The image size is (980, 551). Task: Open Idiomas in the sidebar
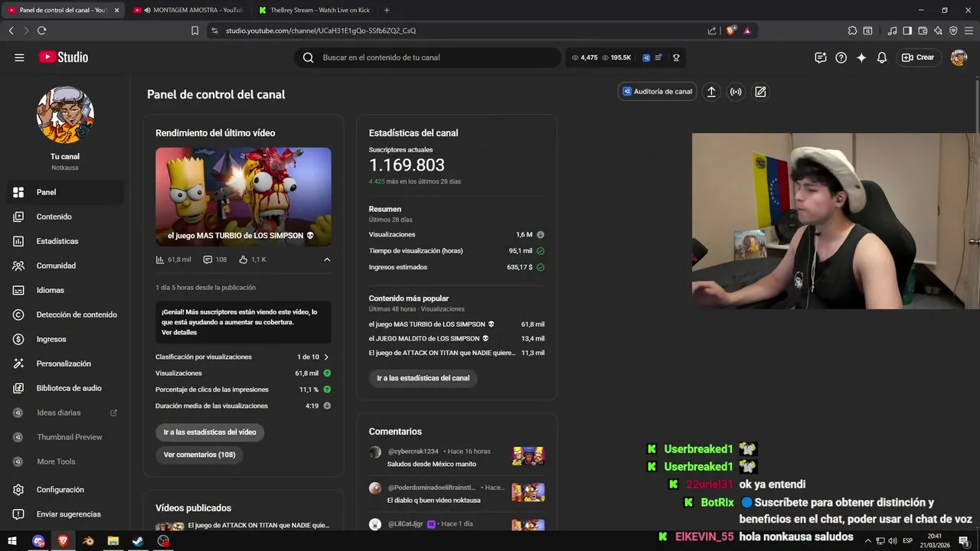[65, 290]
